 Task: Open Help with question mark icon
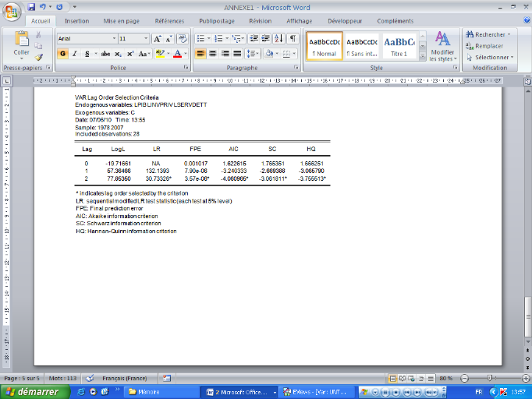527,21
